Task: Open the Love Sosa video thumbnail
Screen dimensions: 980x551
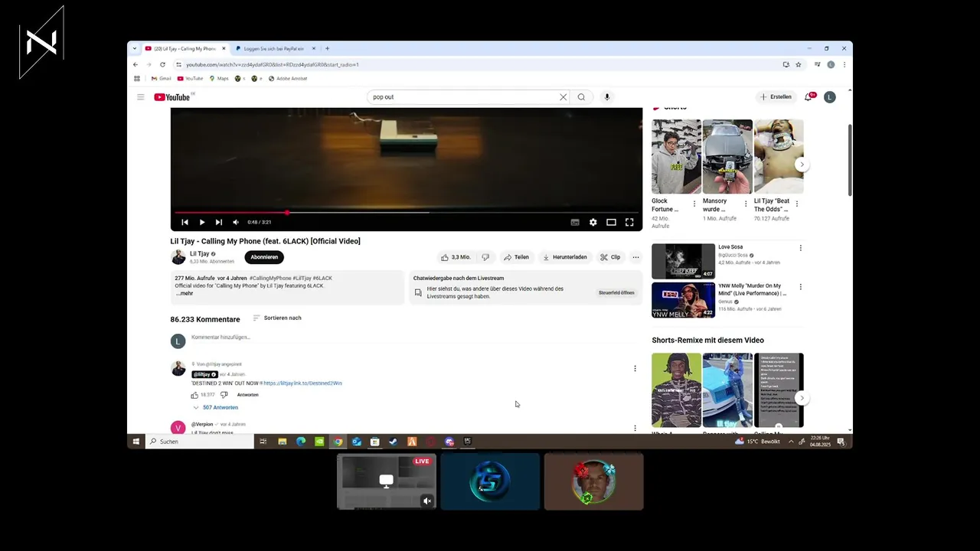Action: (683, 262)
